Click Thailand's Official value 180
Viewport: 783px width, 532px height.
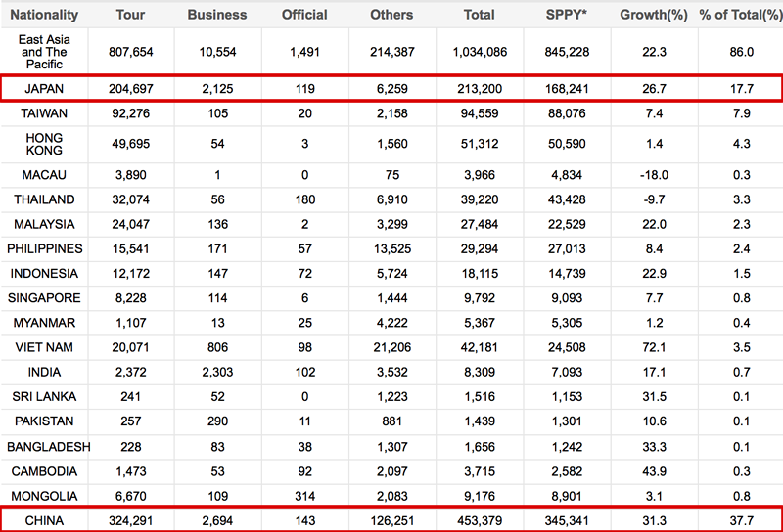304,199
